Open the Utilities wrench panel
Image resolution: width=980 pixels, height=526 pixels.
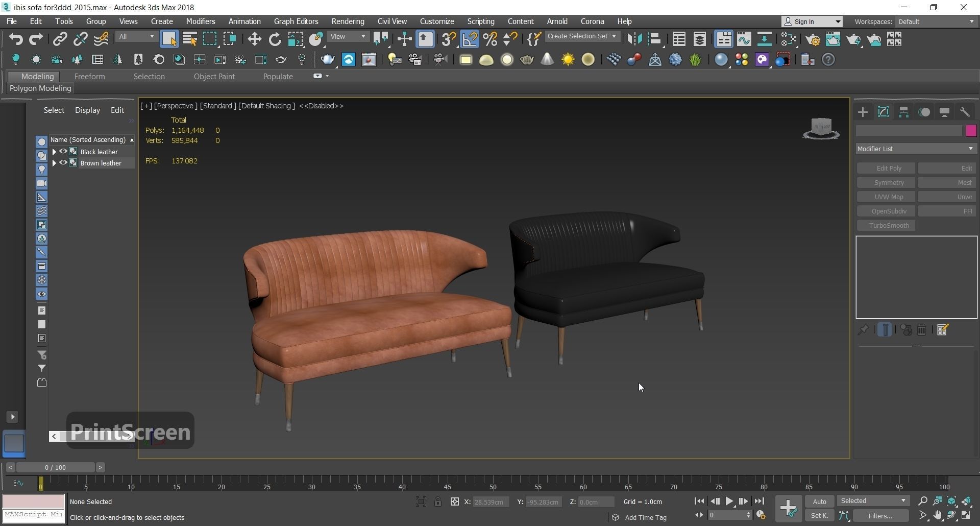(965, 112)
